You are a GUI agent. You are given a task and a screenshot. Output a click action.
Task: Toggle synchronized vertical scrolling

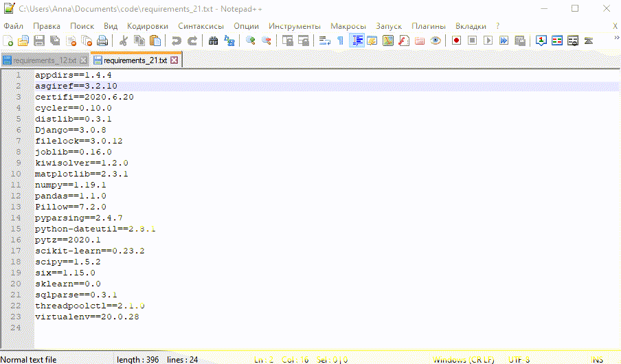288,41
